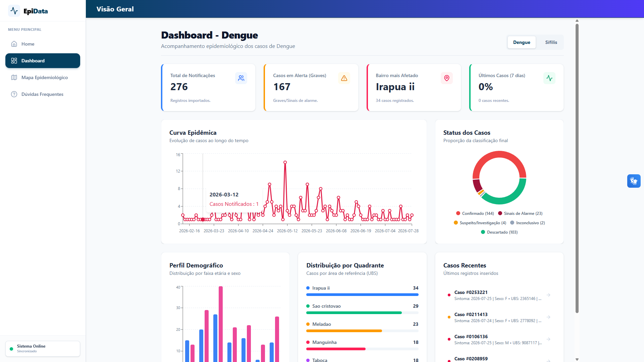The width and height of the screenshot is (644, 362).
Task: Switch dashboard to Sífilis
Action: (x=551, y=42)
